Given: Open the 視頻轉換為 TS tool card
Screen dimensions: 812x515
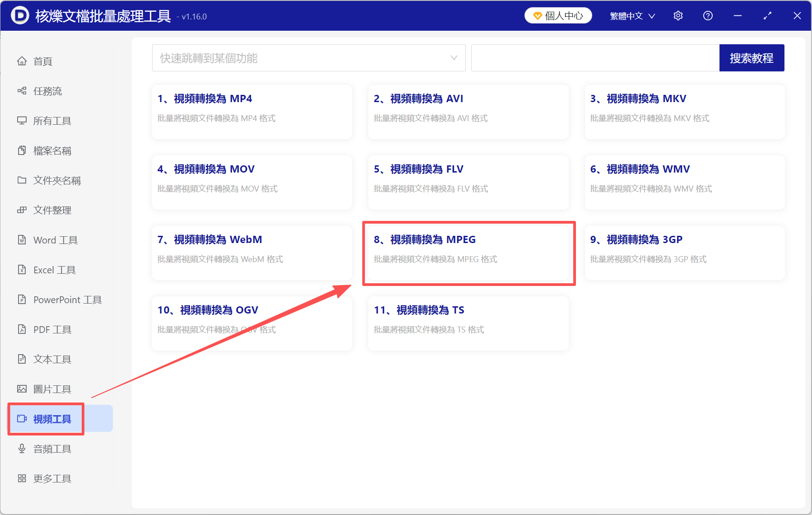Looking at the screenshot, I should (x=469, y=323).
